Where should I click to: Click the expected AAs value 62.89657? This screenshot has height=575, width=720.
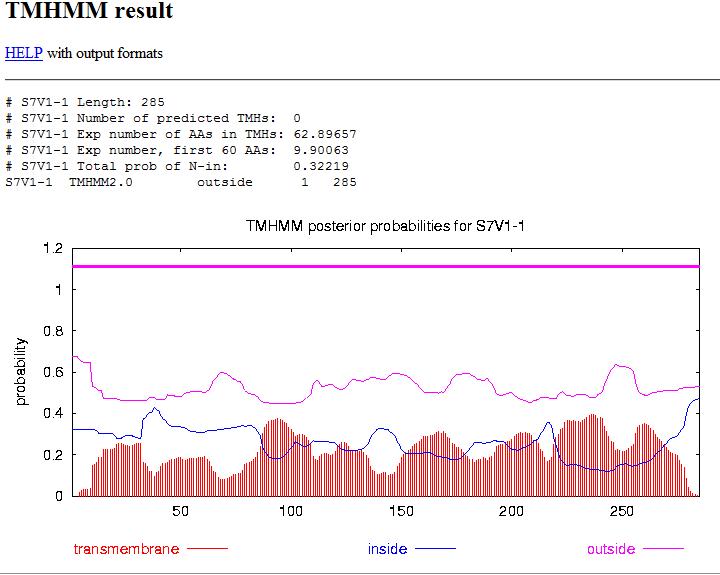pos(324,134)
